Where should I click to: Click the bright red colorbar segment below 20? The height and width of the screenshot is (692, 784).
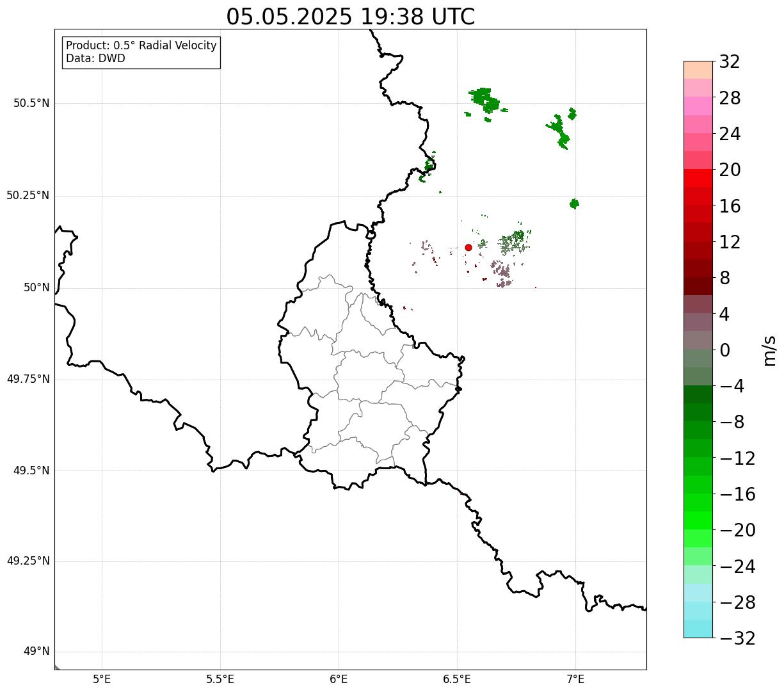tap(698, 178)
